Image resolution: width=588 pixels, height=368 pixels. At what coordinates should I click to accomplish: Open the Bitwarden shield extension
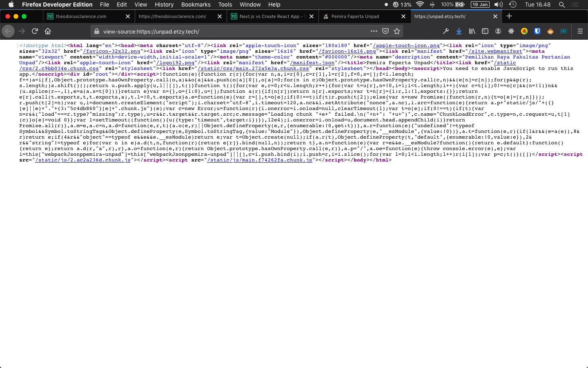click(x=537, y=31)
